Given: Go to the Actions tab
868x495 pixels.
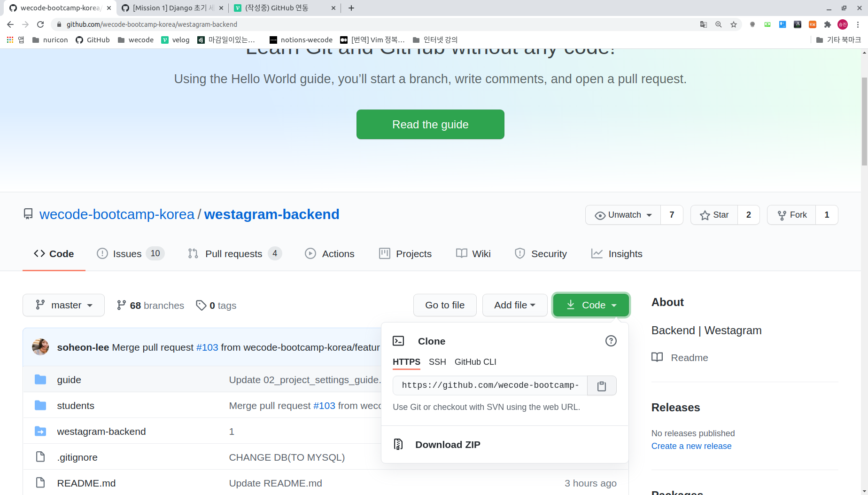Looking at the screenshot, I should 330,254.
